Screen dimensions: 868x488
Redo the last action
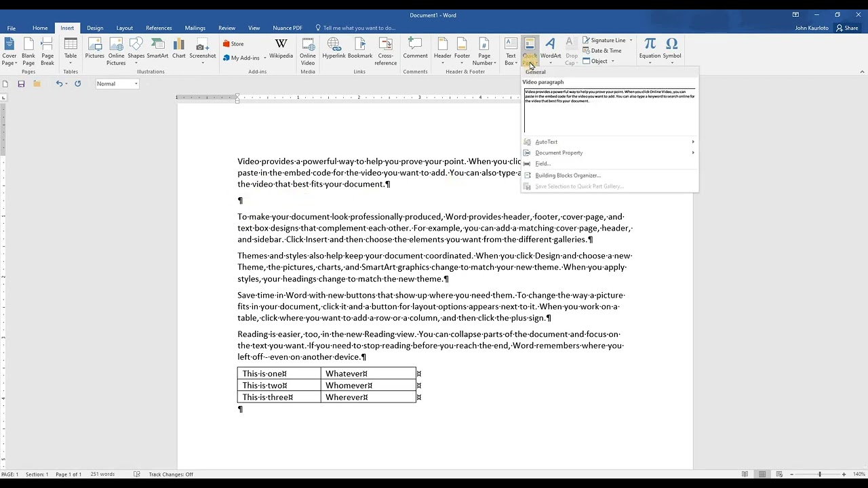pyautogui.click(x=77, y=83)
